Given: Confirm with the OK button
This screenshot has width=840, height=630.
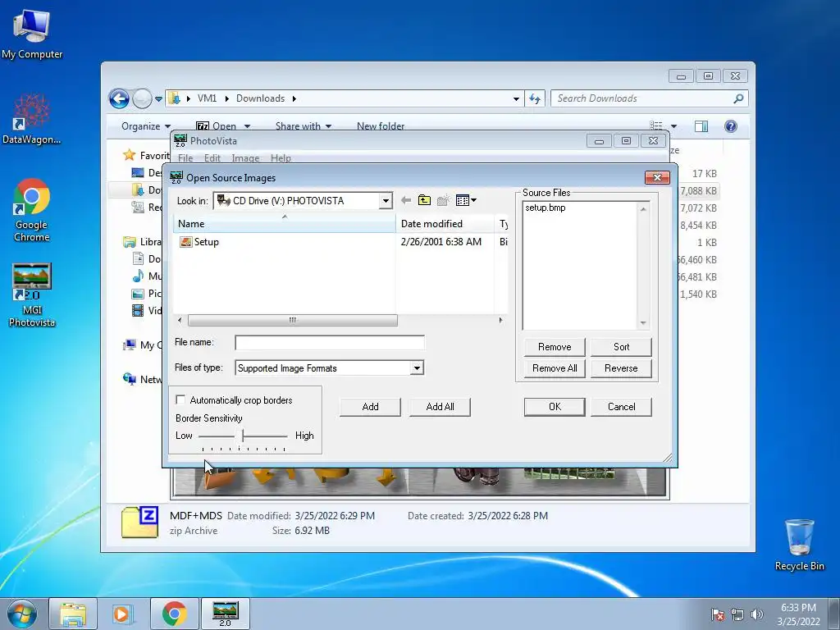Looking at the screenshot, I should pos(555,407).
